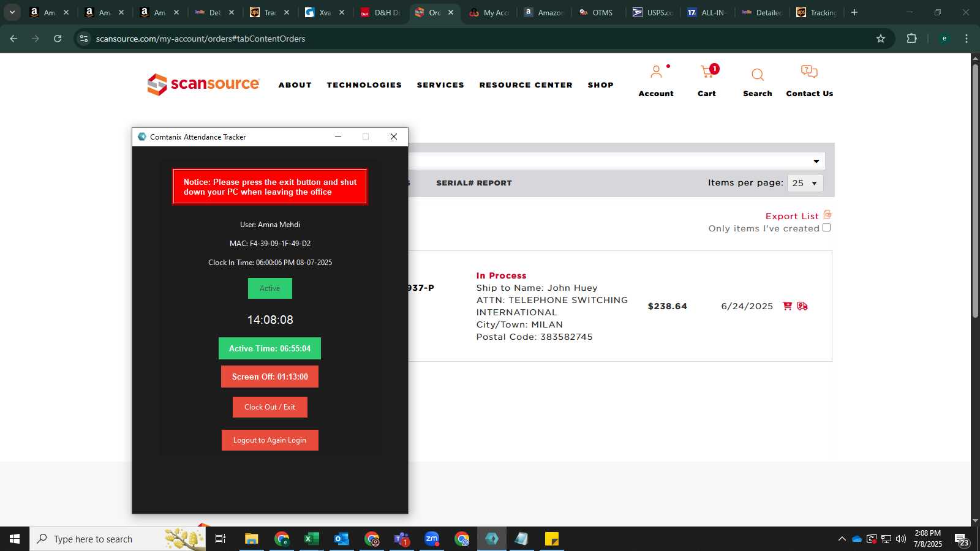980x551 pixels.
Task: Click the red truck tracking icon in the order row
Action: [802, 306]
